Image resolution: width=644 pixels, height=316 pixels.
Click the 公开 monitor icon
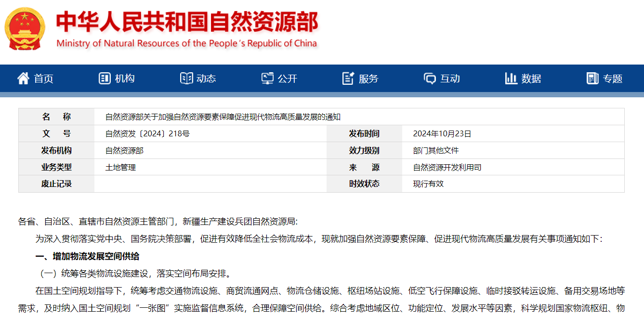(x=267, y=79)
